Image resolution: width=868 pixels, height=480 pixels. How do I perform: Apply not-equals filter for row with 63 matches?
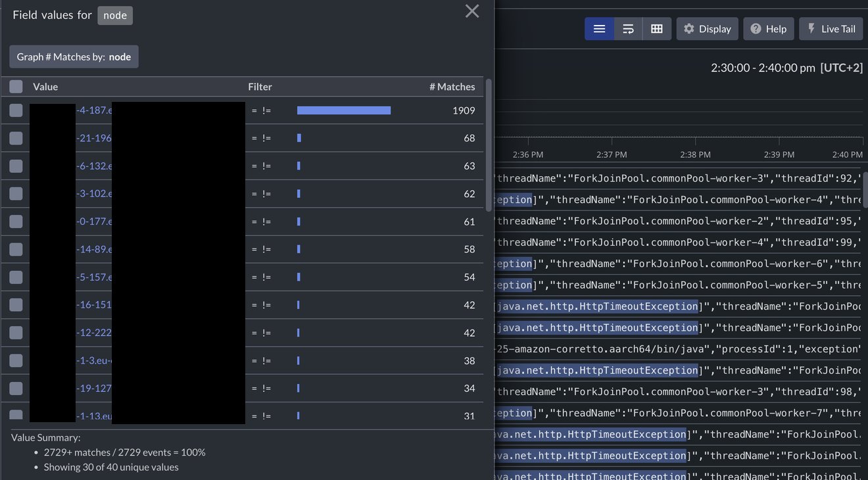point(266,166)
